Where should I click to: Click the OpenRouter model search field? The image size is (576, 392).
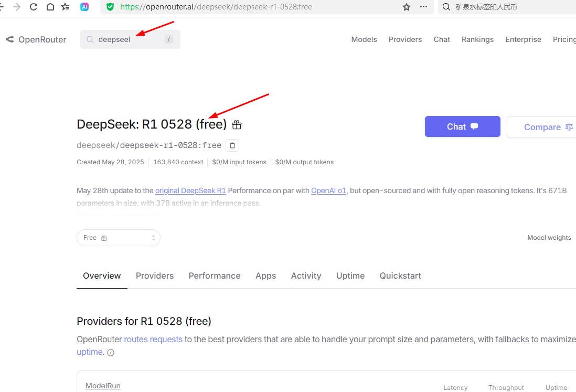(126, 39)
